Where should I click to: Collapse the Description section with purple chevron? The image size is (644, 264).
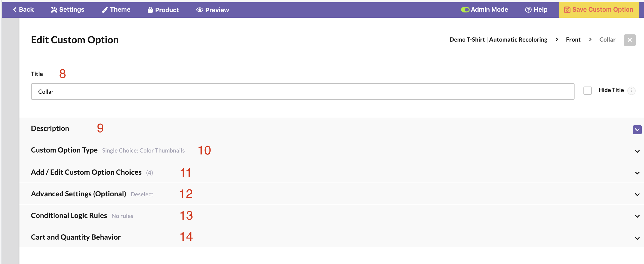point(637,130)
